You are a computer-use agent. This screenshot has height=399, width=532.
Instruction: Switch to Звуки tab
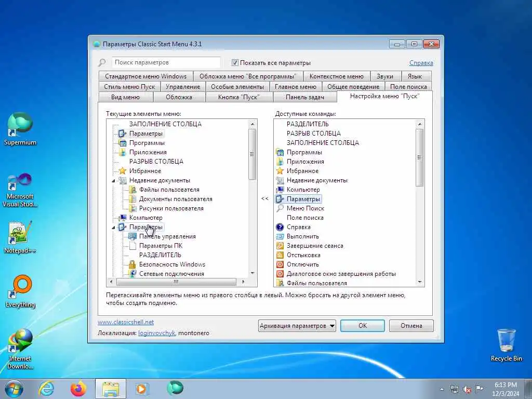385,76
